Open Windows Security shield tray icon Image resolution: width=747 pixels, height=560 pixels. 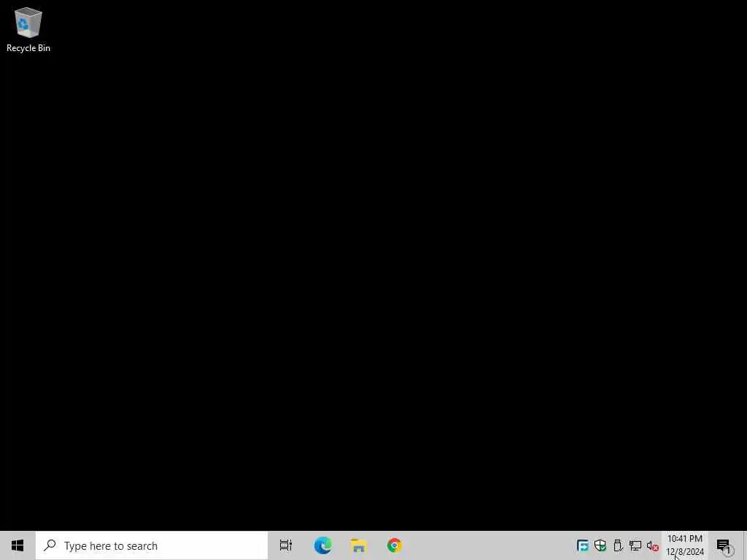coord(600,545)
